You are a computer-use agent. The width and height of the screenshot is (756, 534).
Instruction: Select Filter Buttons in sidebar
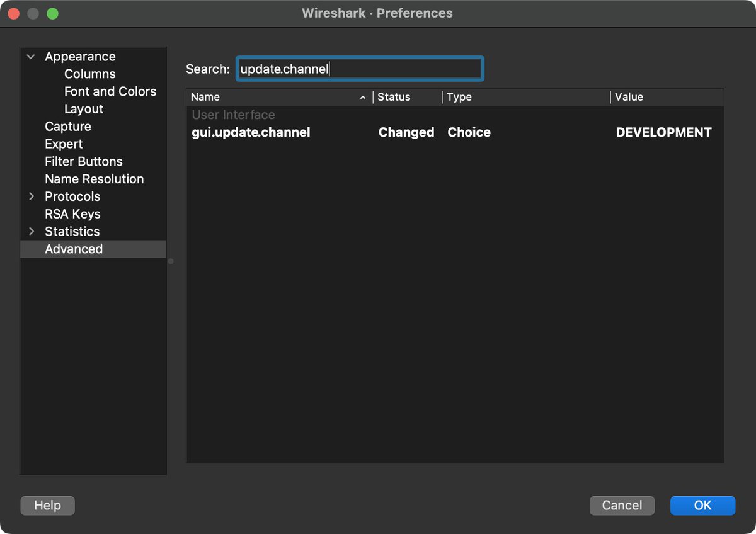[84, 161]
